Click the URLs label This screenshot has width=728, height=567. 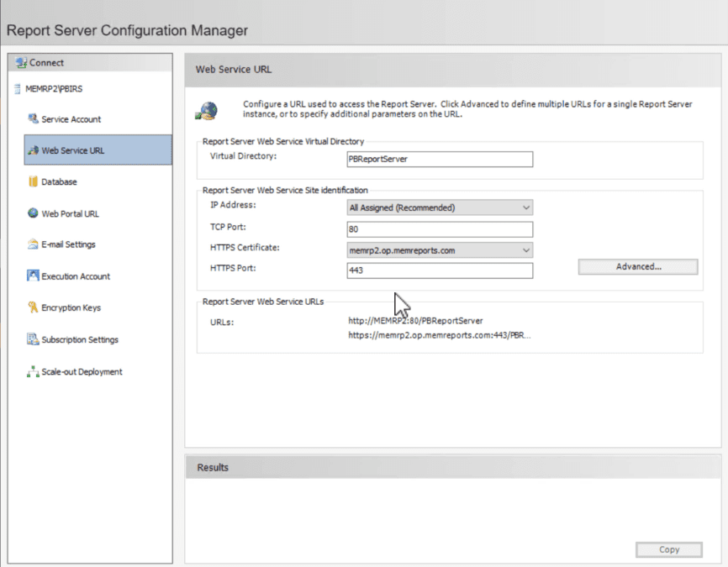point(222,323)
